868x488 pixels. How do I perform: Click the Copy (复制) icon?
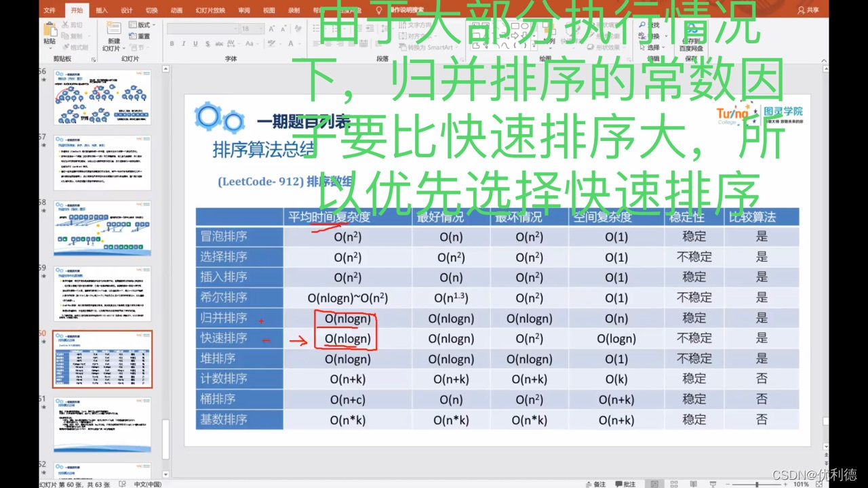(65, 36)
